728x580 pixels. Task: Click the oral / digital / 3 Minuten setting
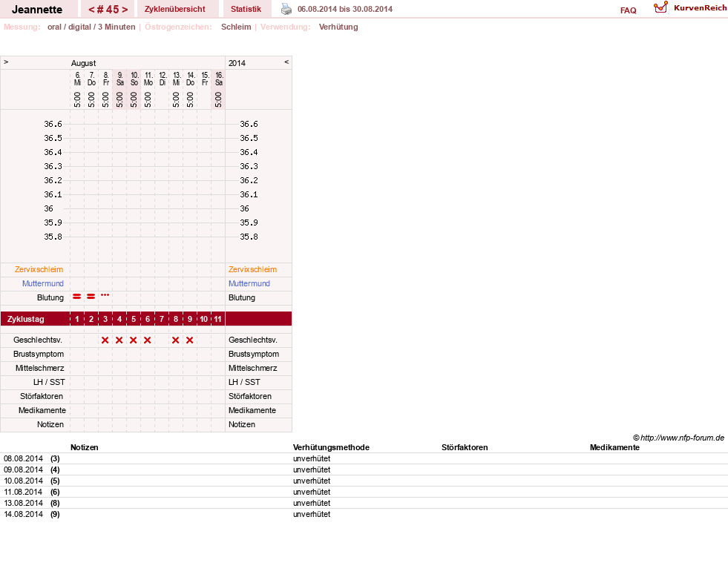pyautogui.click(x=91, y=27)
